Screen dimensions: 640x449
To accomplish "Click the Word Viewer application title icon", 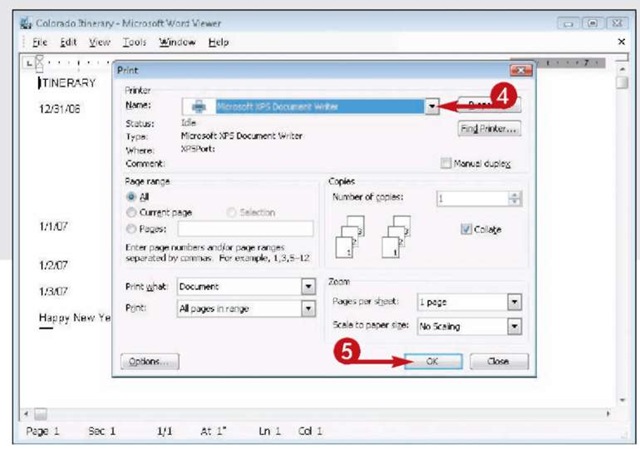I will (25, 23).
